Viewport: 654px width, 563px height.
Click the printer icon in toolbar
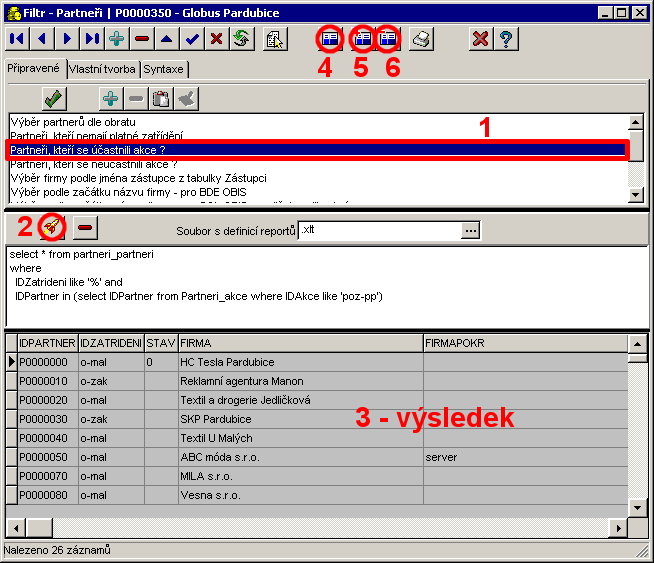click(423, 39)
